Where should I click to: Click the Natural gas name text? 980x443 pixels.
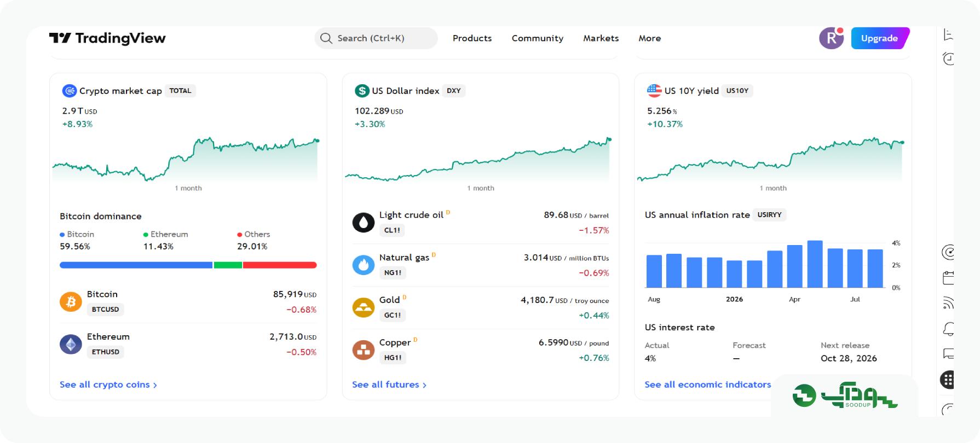point(404,258)
